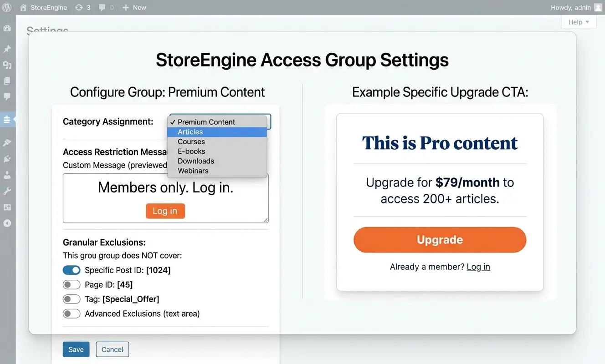Click the 'This is Pro content' heading

(440, 143)
